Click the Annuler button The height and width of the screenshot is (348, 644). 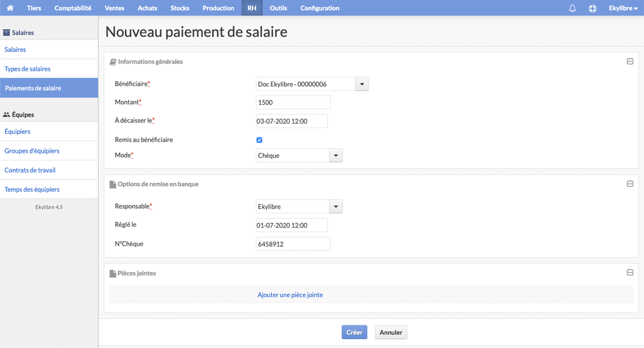tap(391, 333)
